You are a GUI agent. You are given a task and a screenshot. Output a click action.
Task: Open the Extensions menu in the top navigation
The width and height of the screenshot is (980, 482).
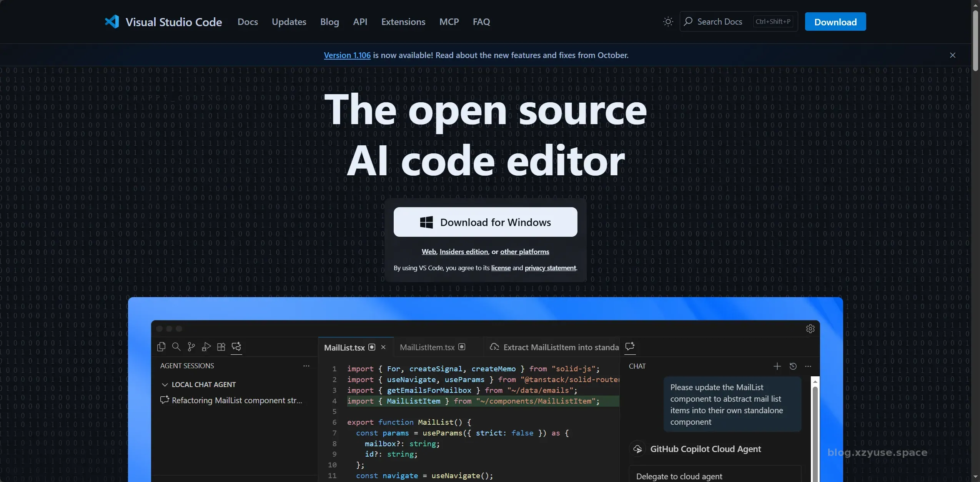(x=403, y=22)
